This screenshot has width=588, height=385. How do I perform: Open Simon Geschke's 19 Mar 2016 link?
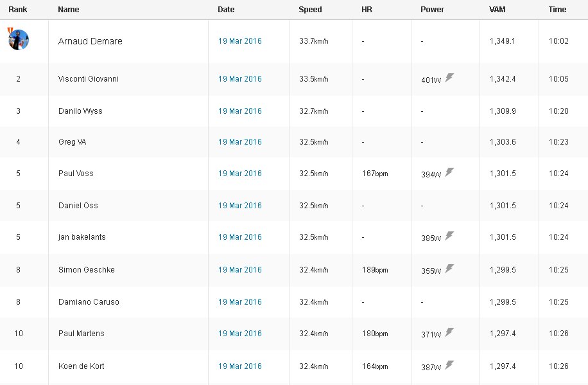coord(239,270)
